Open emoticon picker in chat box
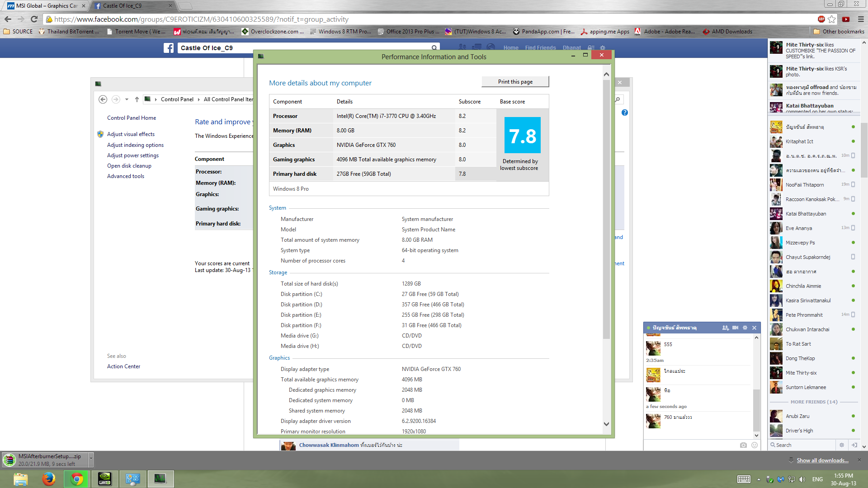868x488 pixels. coord(755,445)
